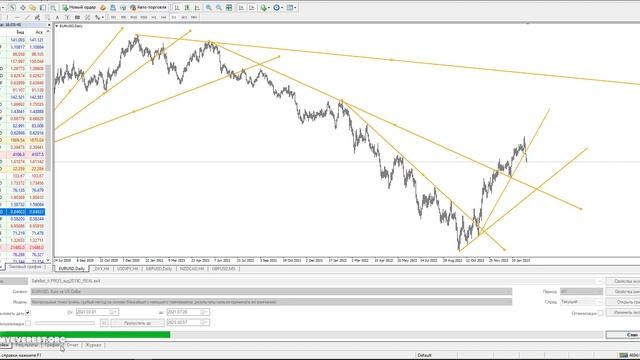Click the Открыть график button
This screenshot has width=640, height=360.
point(623,302)
